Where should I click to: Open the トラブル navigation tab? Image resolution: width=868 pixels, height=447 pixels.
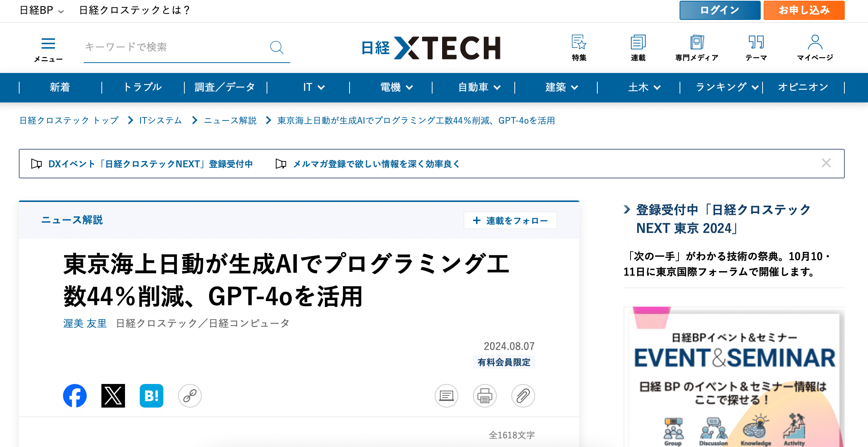(143, 87)
